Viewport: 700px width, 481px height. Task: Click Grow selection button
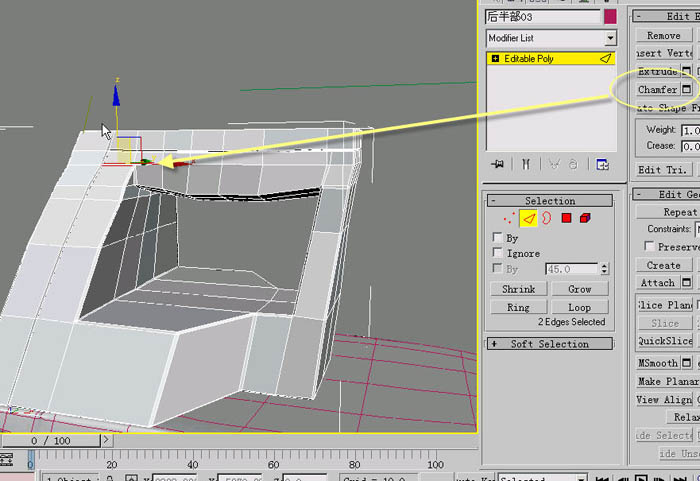[579, 289]
